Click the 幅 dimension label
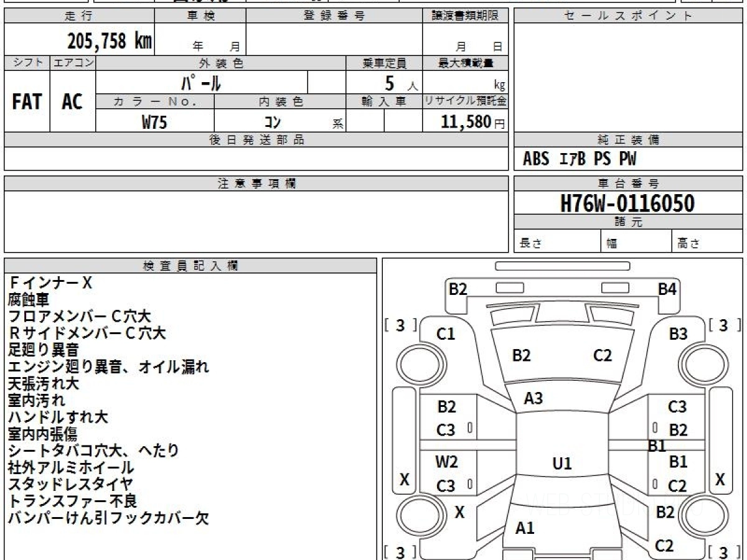 pyautogui.click(x=612, y=243)
